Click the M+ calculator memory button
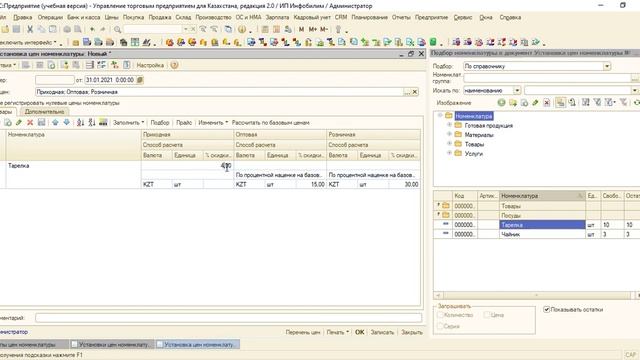Viewport: 640px width, 360px height. click(x=313, y=29)
